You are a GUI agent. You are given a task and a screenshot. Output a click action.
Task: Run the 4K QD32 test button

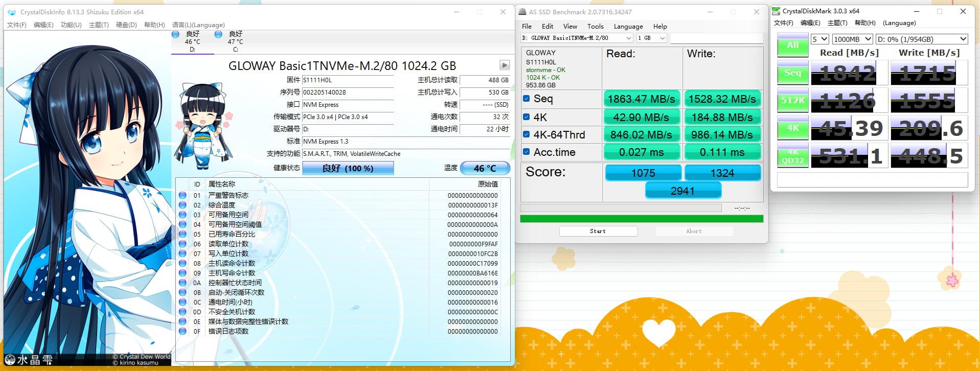point(793,155)
